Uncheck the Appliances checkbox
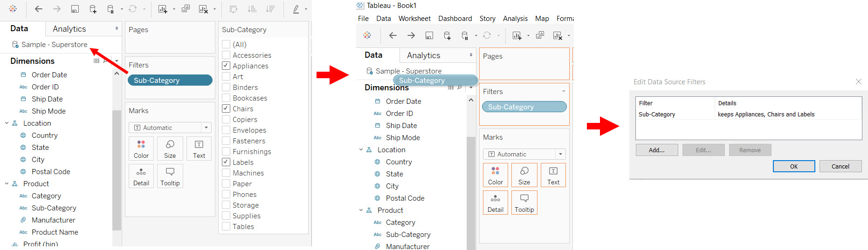Screen dimensions: 868x250 tap(226, 66)
